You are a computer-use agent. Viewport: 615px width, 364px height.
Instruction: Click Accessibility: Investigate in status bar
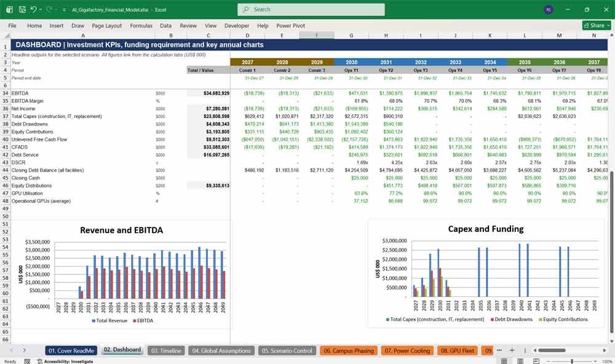[65, 362]
